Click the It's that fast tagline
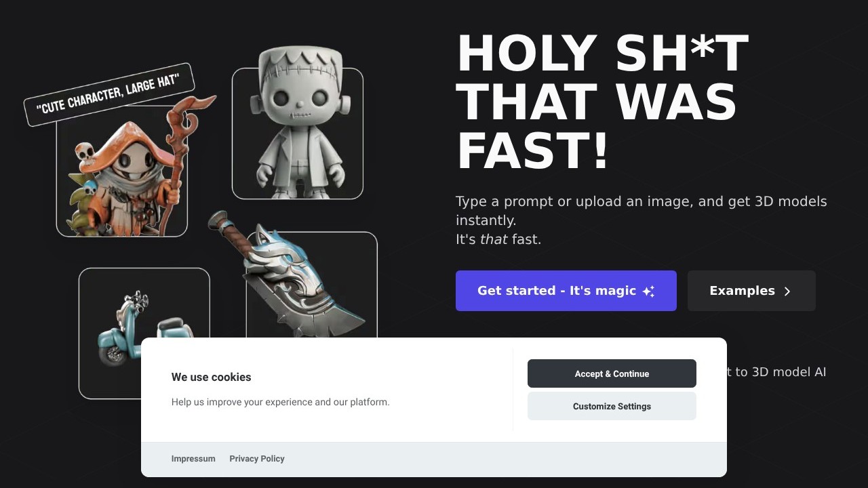 click(x=498, y=239)
